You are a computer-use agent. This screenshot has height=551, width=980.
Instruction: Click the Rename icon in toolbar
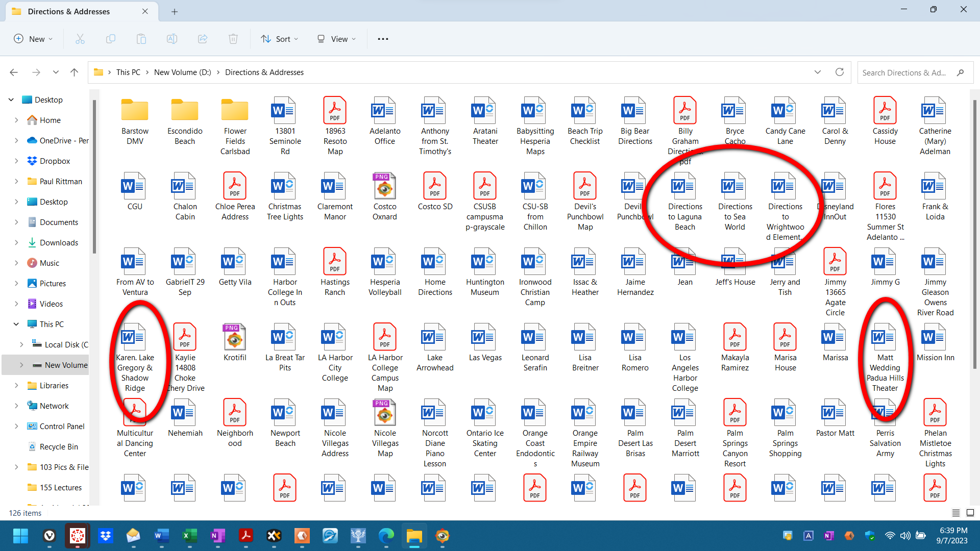(172, 39)
